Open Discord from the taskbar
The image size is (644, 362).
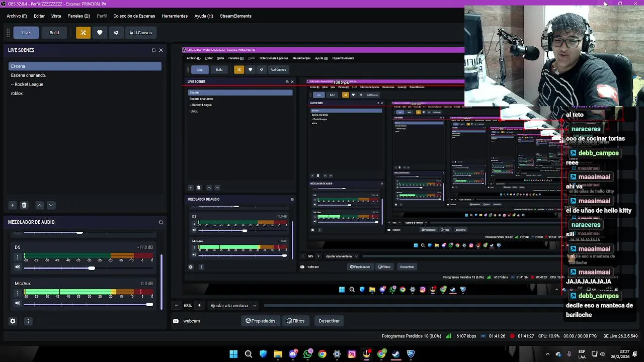point(293,354)
